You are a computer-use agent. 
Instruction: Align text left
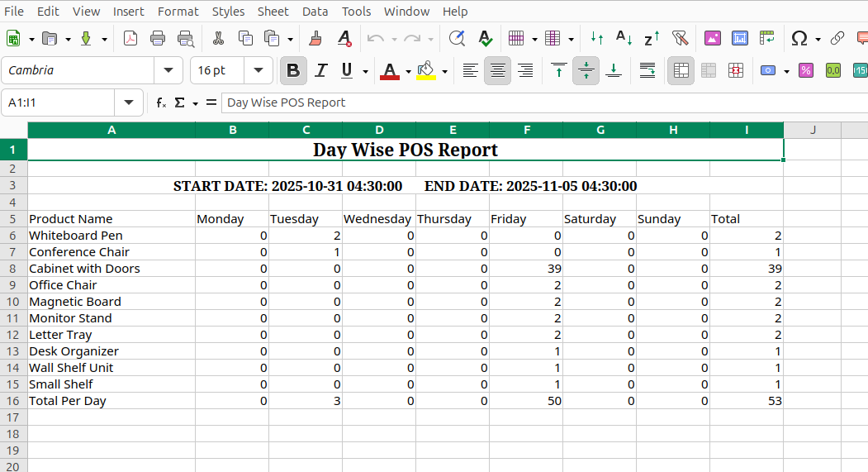471,70
